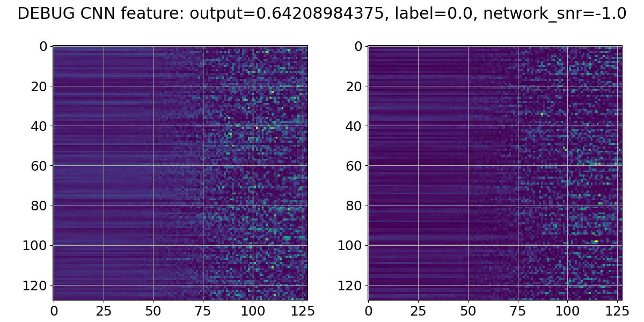Click the left heatmap image
The width and height of the screenshot is (644, 322).
pos(180,173)
